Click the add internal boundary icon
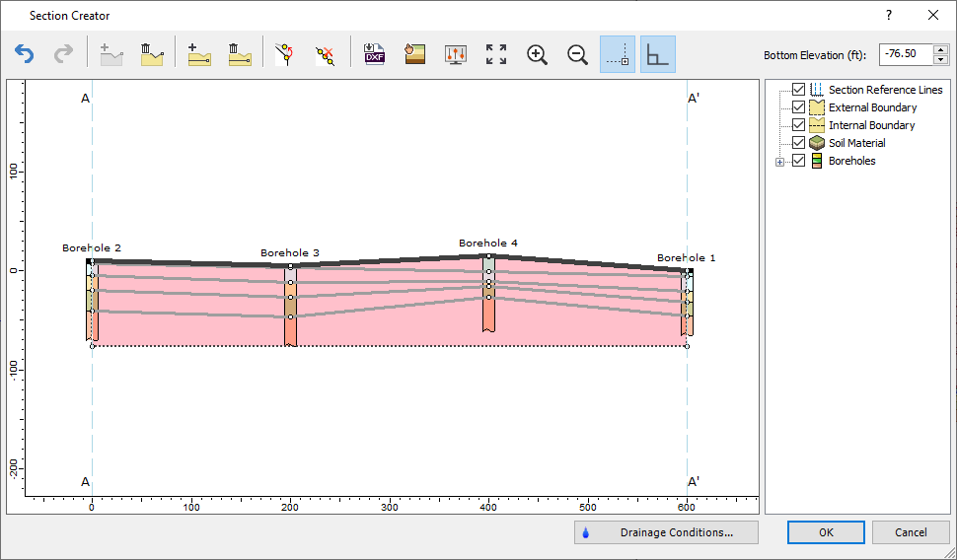The image size is (957, 560). point(199,54)
